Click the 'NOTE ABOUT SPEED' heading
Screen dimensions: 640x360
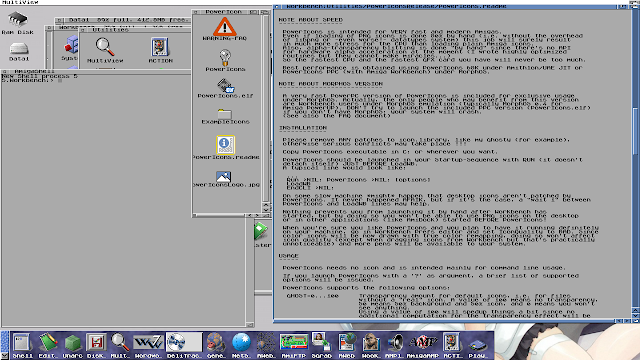pos(311,20)
